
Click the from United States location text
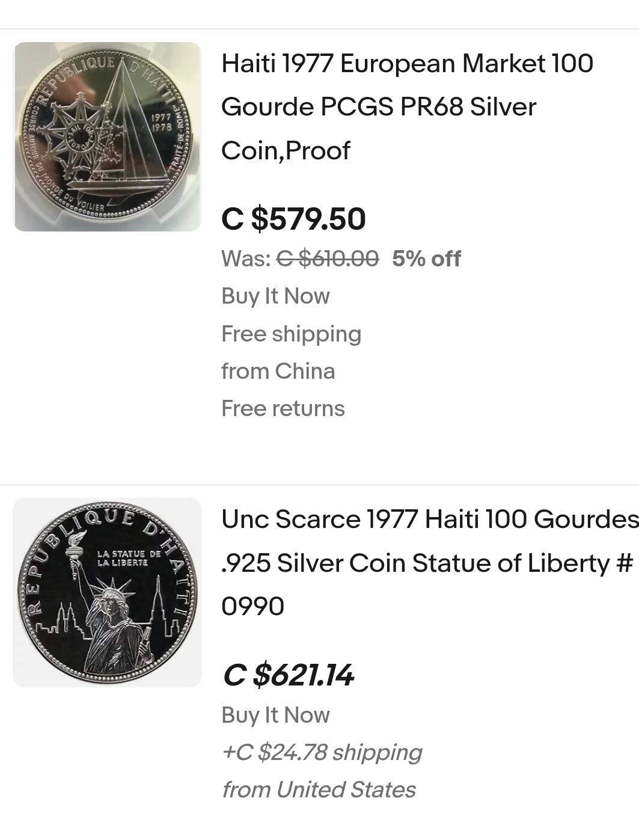click(319, 790)
